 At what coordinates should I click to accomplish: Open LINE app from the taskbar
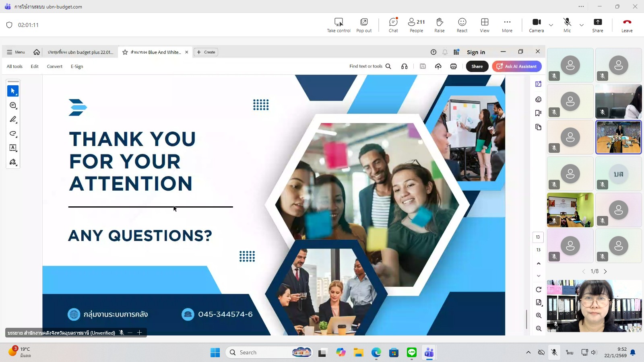[411, 352]
